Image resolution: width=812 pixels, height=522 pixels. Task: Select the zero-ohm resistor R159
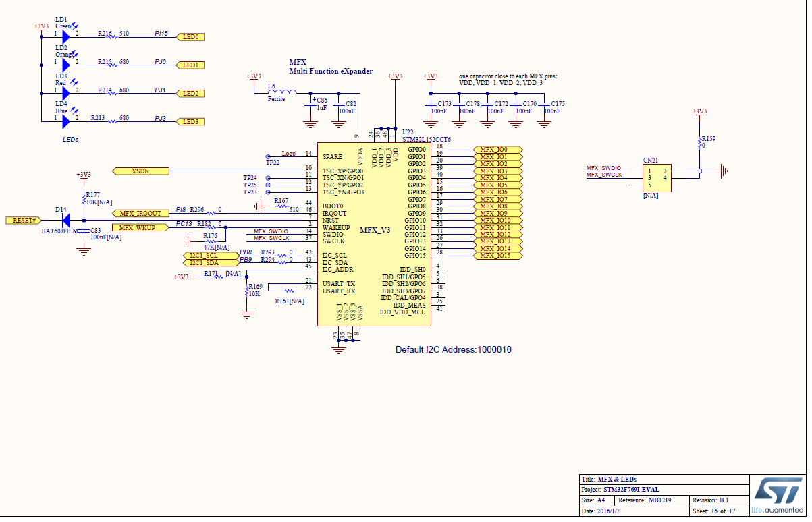click(x=701, y=144)
